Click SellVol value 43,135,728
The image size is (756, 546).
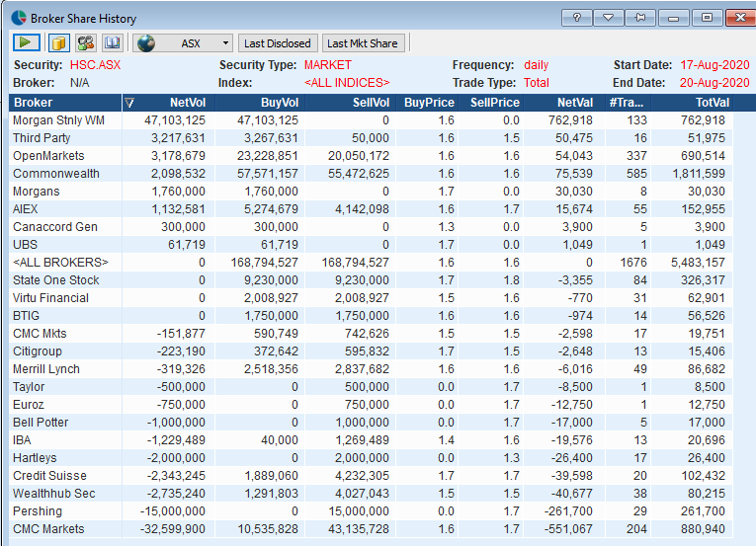point(359,529)
